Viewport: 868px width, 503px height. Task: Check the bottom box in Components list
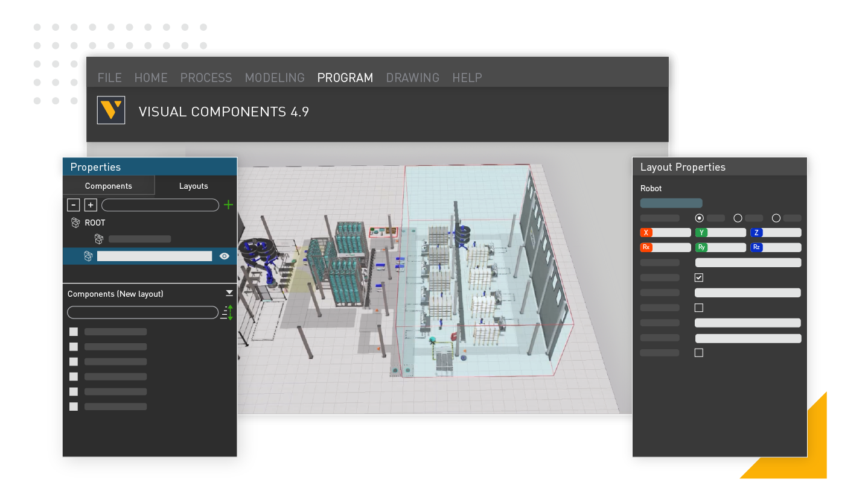pyautogui.click(x=74, y=407)
